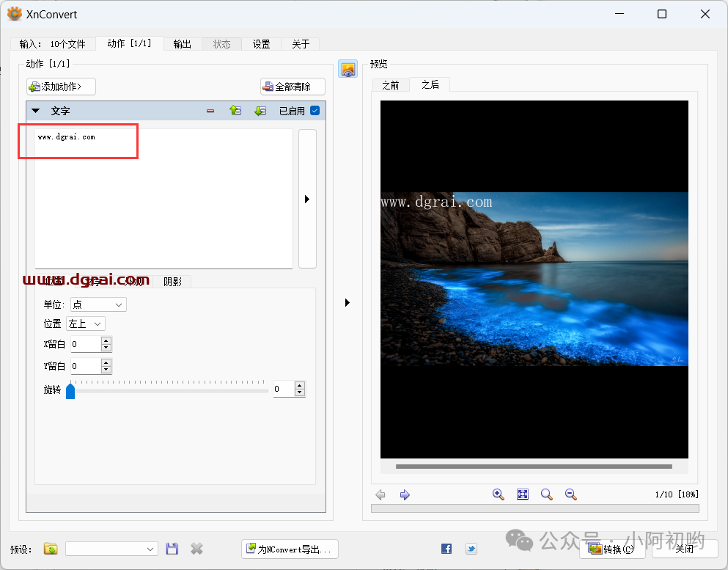Decrease the X留白 value
The width and height of the screenshot is (728, 570).
point(106,348)
